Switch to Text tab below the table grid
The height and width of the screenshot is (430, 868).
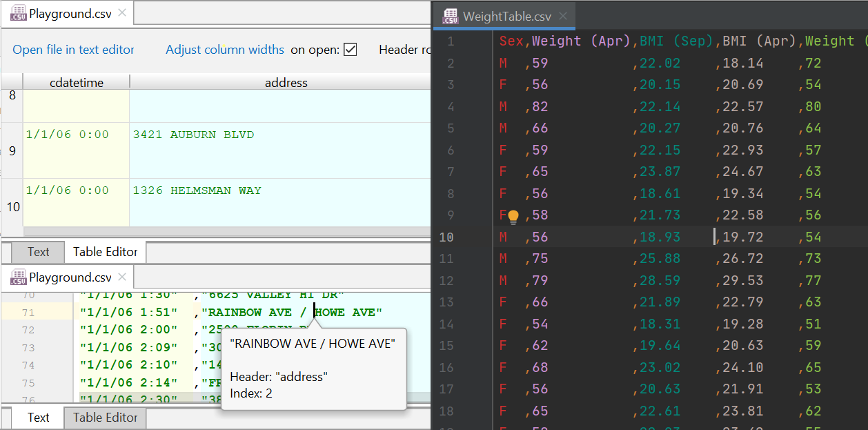[x=39, y=252]
